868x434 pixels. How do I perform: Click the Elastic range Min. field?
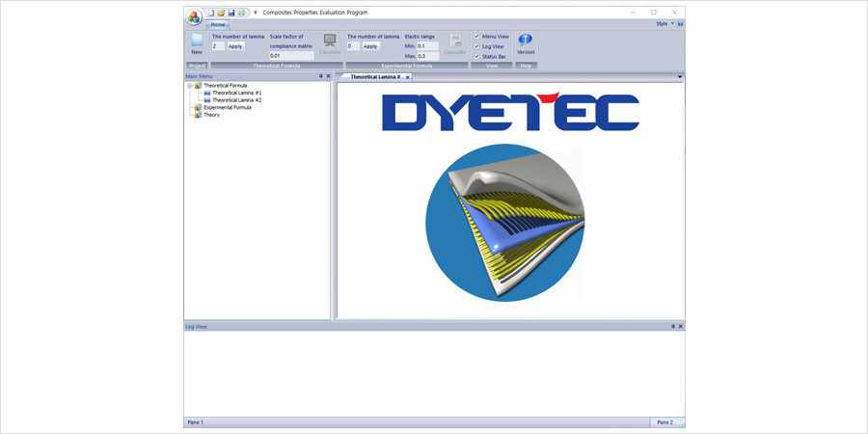pyautogui.click(x=428, y=46)
